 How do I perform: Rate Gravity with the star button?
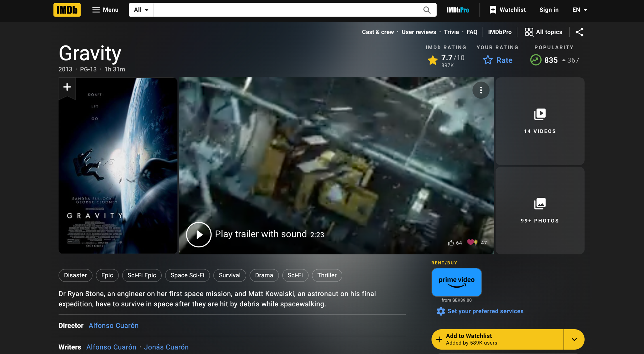497,60
